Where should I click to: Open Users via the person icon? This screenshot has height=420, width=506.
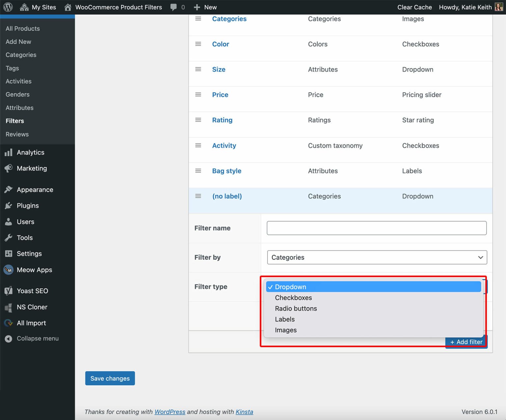coord(9,221)
